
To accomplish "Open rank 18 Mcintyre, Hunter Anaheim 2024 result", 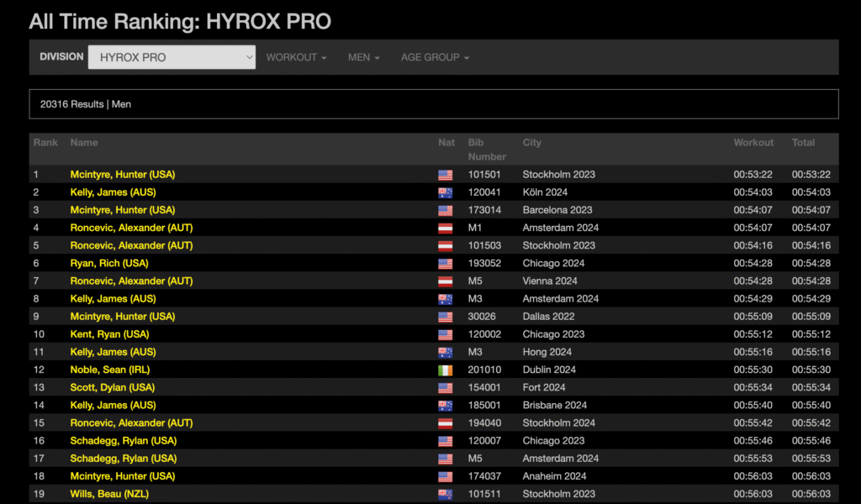I will pyautogui.click(x=123, y=476).
